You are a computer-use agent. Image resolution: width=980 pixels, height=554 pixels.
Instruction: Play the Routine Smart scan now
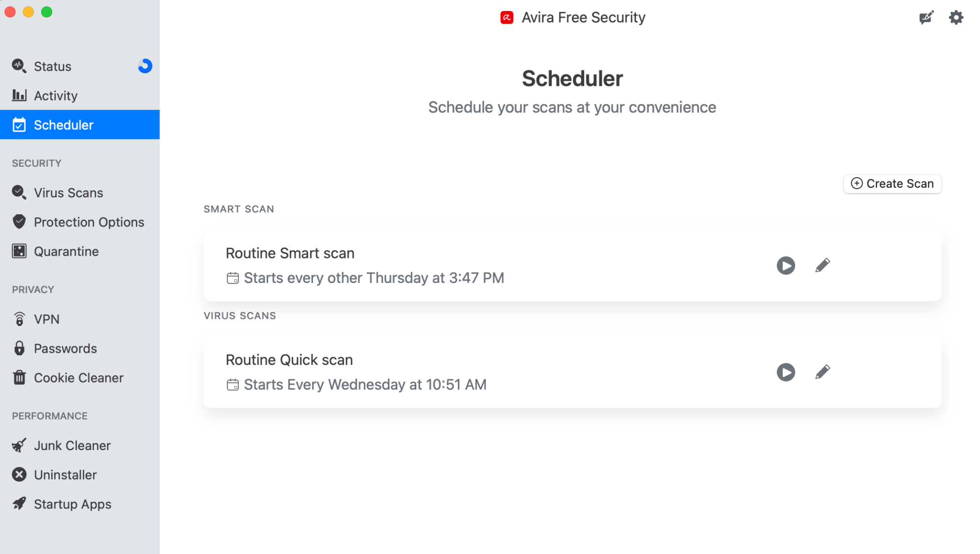[x=785, y=265]
